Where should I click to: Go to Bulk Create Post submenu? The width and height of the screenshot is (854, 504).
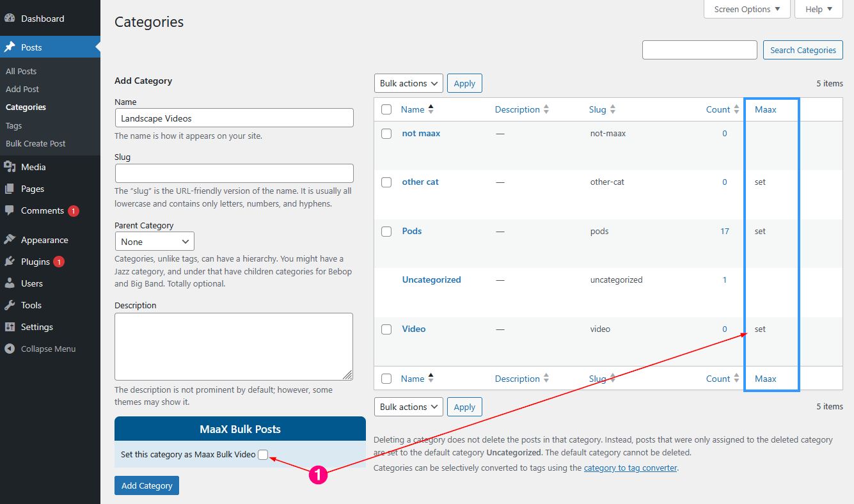(x=35, y=143)
